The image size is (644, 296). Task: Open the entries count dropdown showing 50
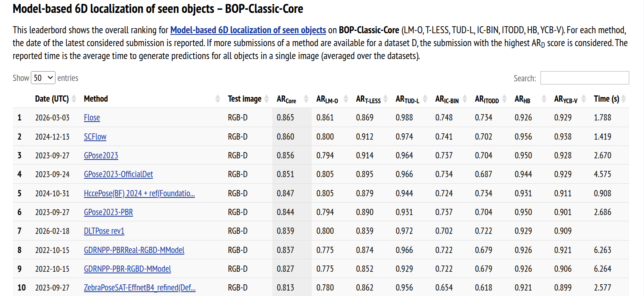pyautogui.click(x=43, y=77)
